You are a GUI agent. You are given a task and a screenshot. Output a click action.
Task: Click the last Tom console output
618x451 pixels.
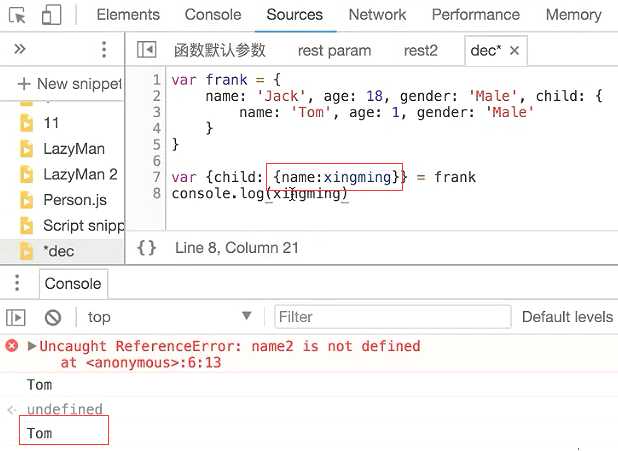pyautogui.click(x=39, y=433)
